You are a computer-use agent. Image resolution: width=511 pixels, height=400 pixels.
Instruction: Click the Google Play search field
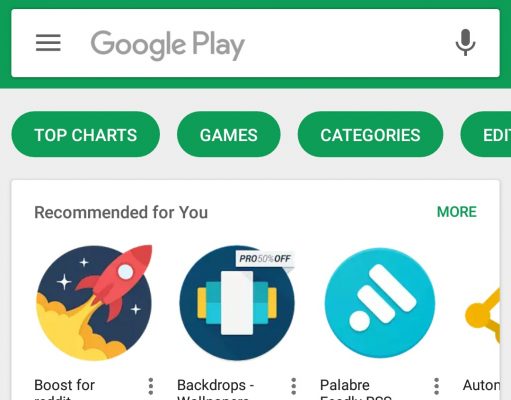[x=255, y=43]
